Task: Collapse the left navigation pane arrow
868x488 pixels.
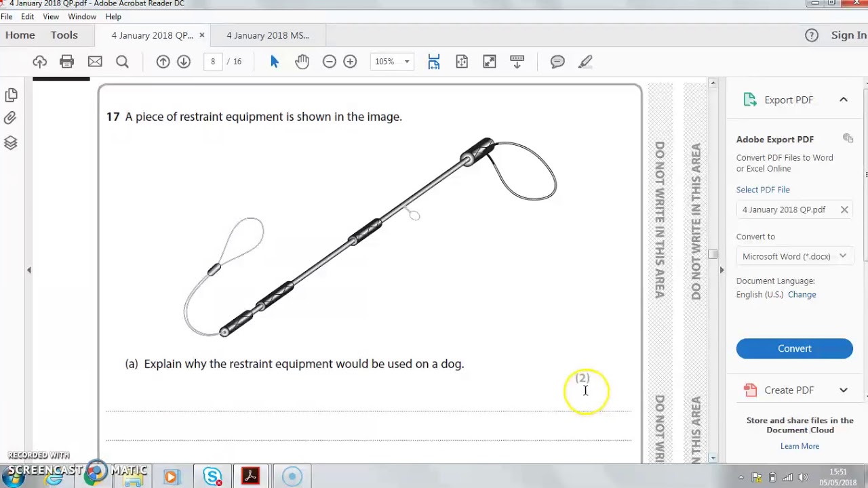Action: [28, 270]
